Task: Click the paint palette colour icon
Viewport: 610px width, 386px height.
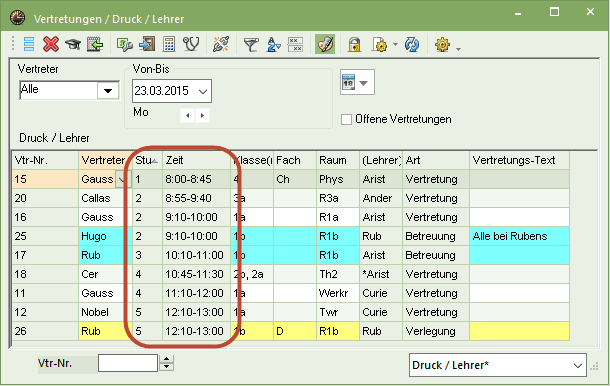Action: tap(325, 44)
